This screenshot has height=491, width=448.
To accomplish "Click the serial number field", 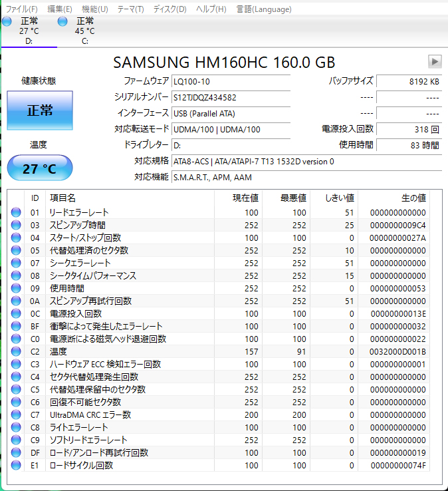I will click(231, 97).
